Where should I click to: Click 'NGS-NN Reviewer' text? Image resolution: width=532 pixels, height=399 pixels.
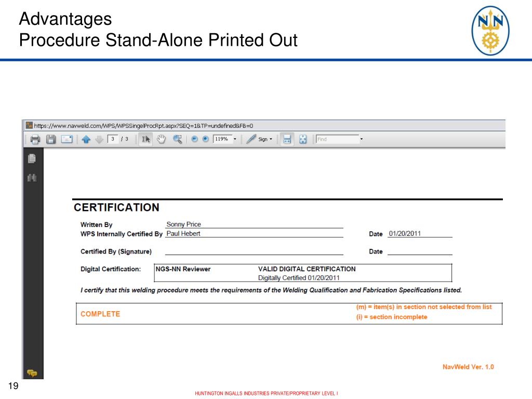tap(183, 269)
